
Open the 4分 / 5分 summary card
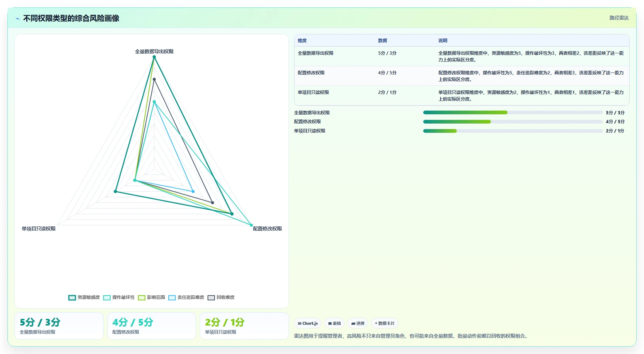(x=152, y=326)
